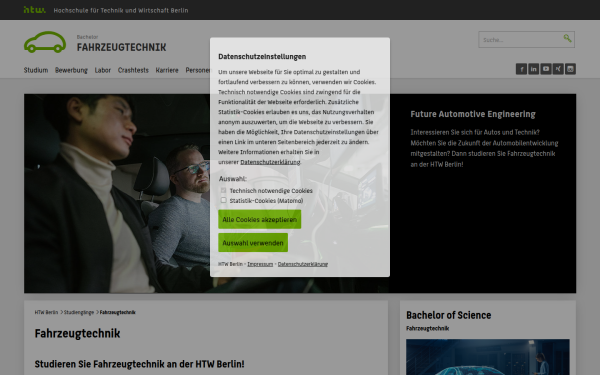Open the Bewerbung menu

(x=71, y=70)
